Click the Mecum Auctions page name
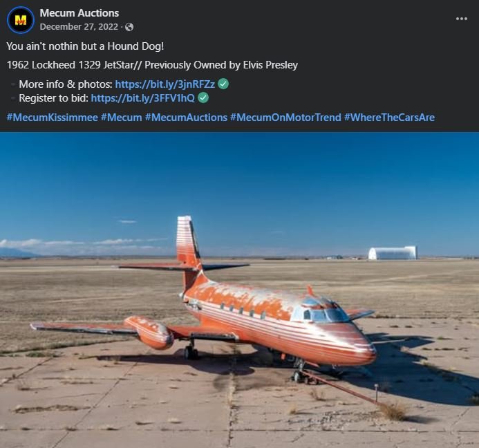The height and width of the screenshot is (448, 479). coord(79,13)
